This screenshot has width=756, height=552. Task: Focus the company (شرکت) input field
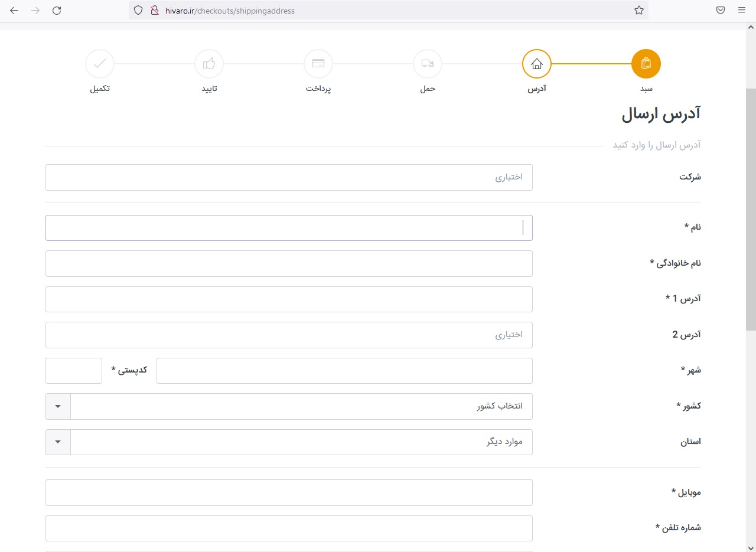tap(289, 177)
